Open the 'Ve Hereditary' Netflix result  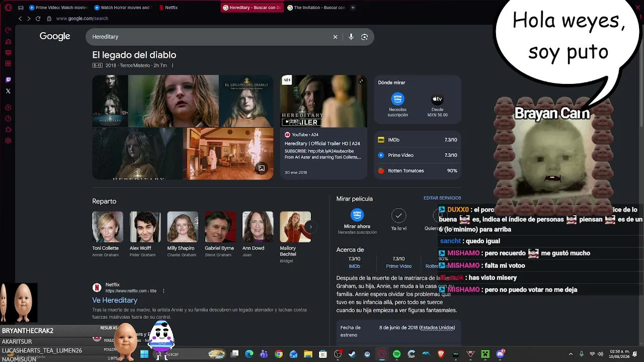coord(115,300)
